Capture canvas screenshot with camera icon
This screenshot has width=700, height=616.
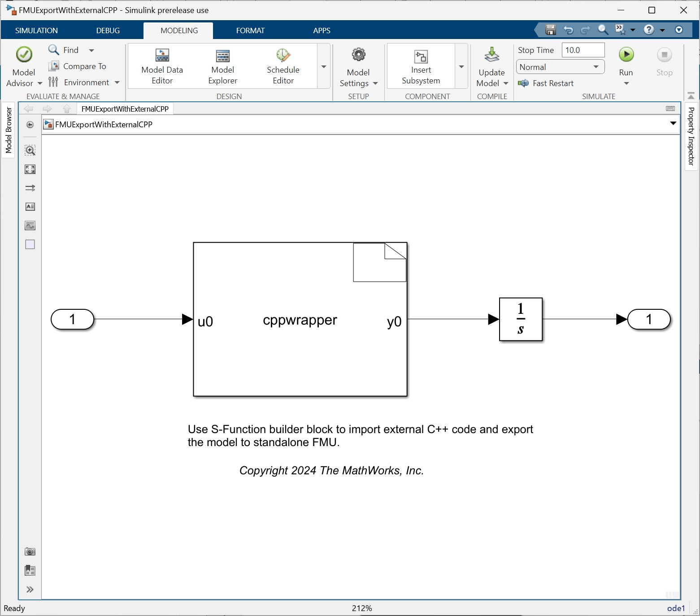tap(30, 551)
